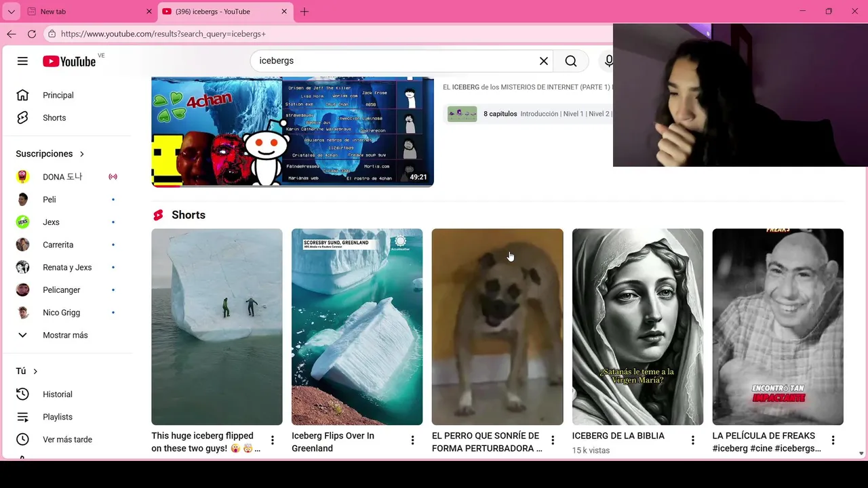Click the 49:21 duration badge

[418, 178]
